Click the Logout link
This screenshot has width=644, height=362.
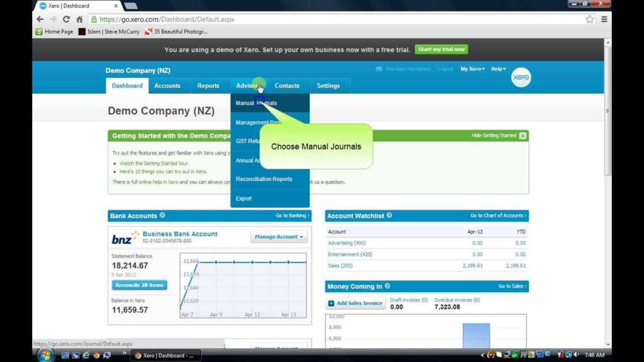coord(445,69)
